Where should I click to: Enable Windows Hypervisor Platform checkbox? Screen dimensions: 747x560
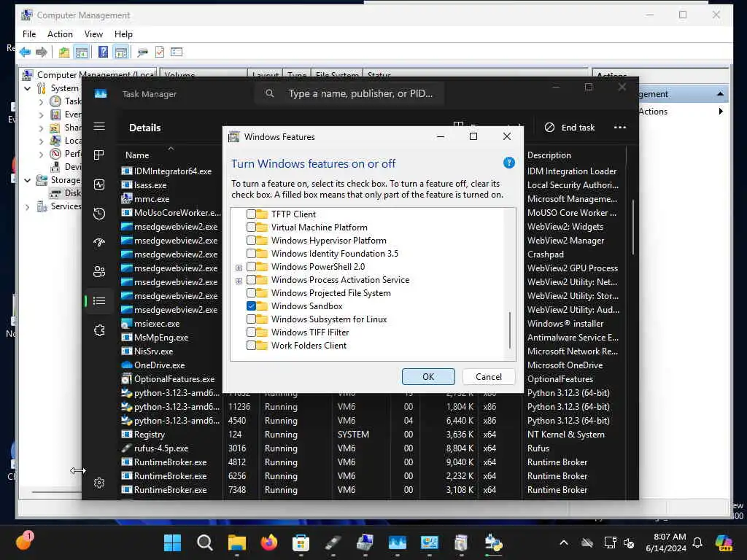(251, 241)
